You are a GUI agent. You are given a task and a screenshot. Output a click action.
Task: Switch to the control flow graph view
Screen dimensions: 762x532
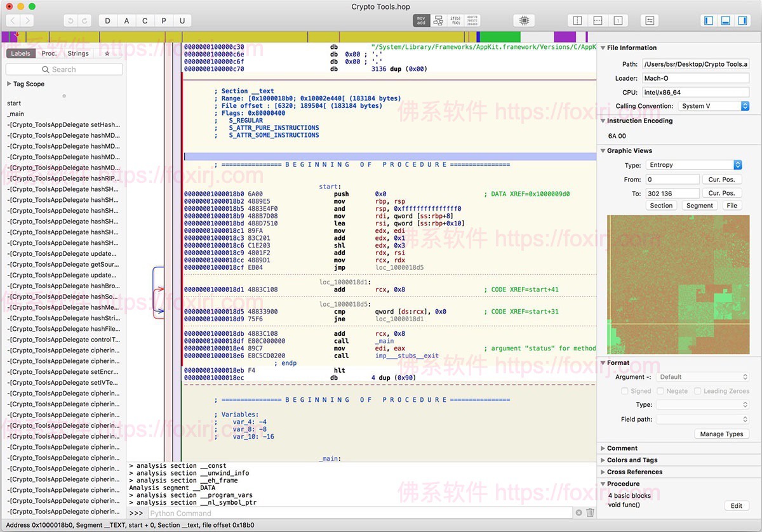[437, 20]
